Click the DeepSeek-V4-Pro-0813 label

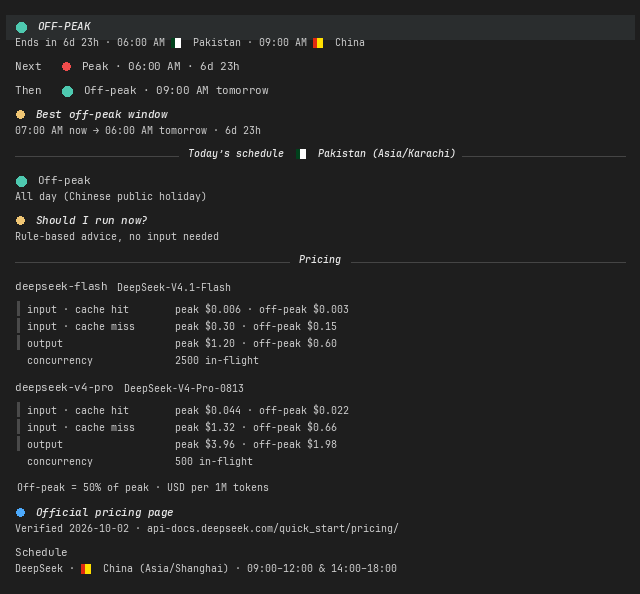(184, 388)
